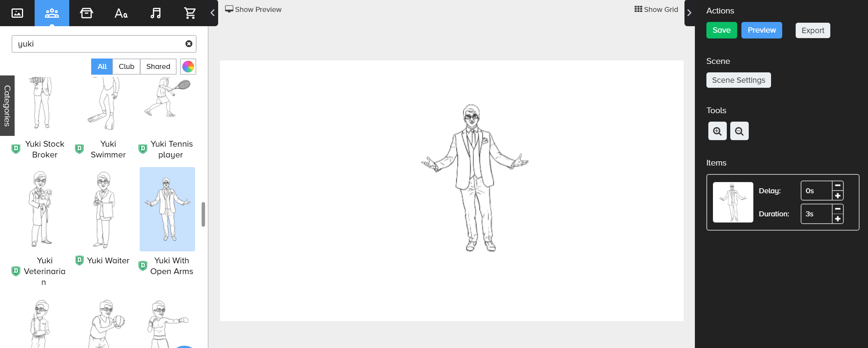Select the Club filter
Viewport: 868px width, 348px height.
126,67
